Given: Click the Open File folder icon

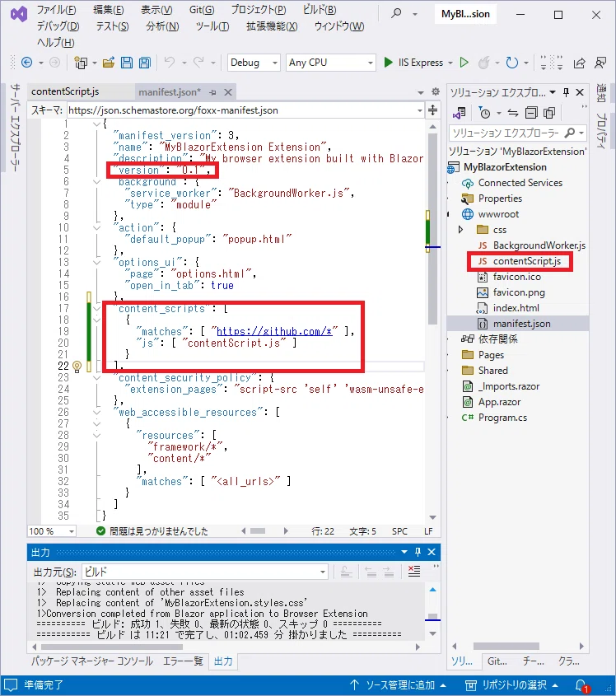Looking at the screenshot, I should pyautogui.click(x=108, y=63).
